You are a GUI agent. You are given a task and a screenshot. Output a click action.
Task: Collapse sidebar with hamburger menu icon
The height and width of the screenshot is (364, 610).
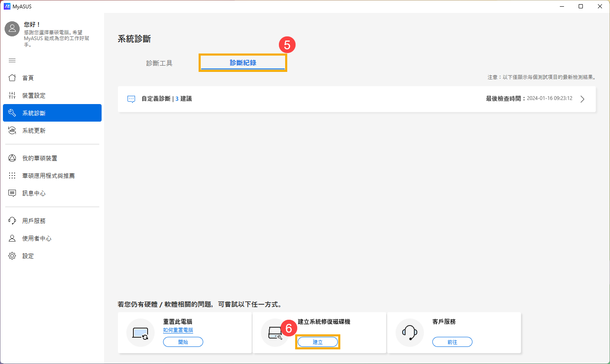coord(12,61)
